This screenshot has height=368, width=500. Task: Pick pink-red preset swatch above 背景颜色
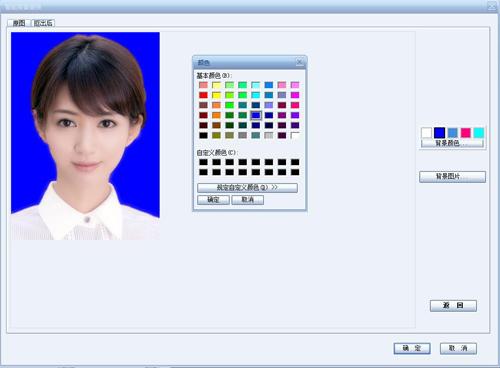pos(465,133)
